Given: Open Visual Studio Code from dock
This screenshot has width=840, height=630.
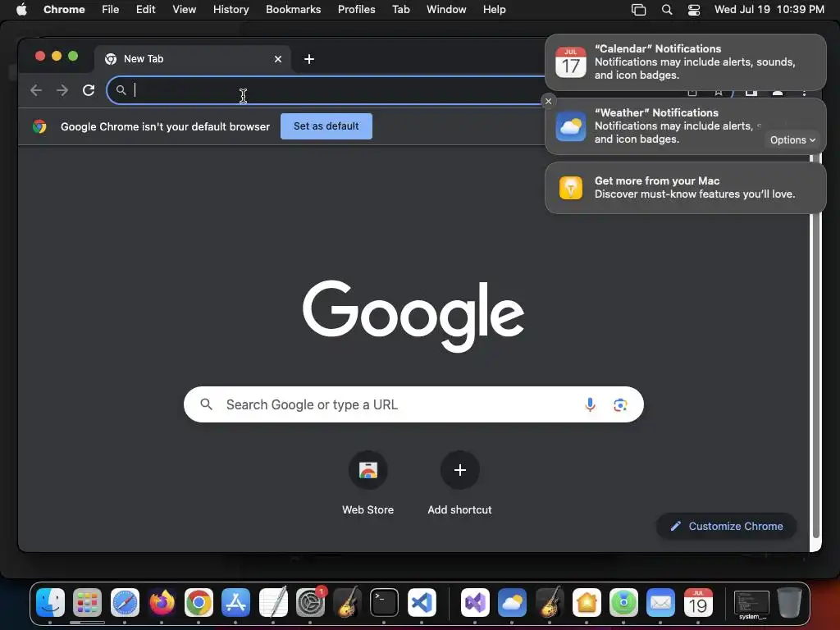Looking at the screenshot, I should coord(422,603).
